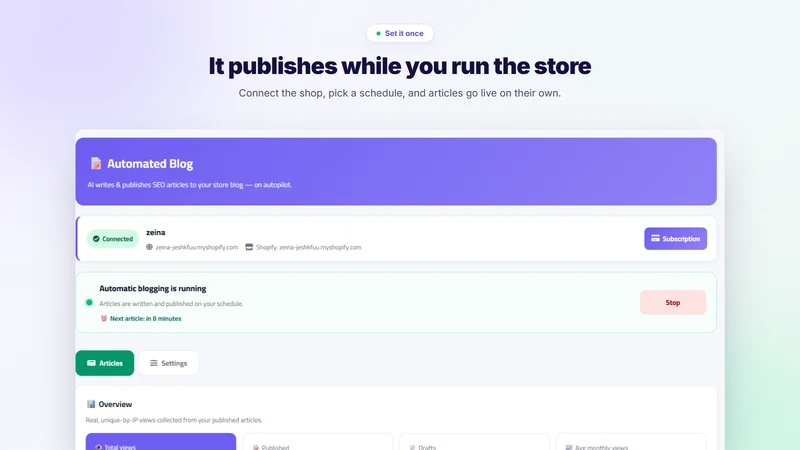800x450 pixels.
Task: Click the Overview chart icon
Action: point(91,404)
